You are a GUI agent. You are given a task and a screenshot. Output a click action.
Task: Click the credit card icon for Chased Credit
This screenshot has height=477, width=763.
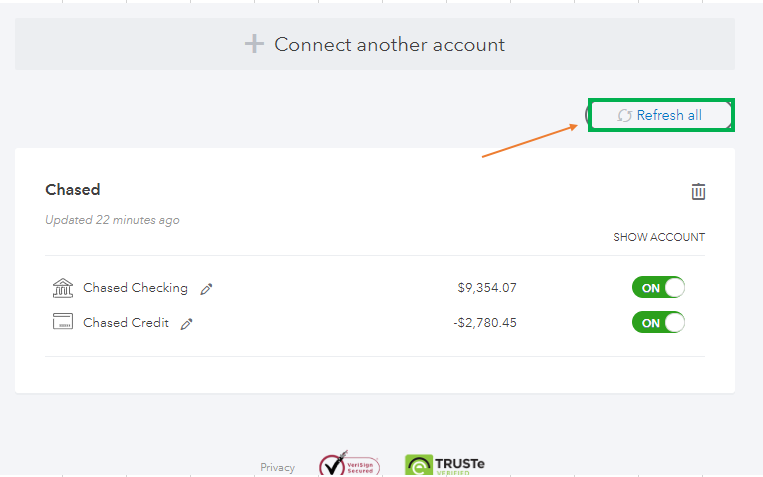point(63,322)
